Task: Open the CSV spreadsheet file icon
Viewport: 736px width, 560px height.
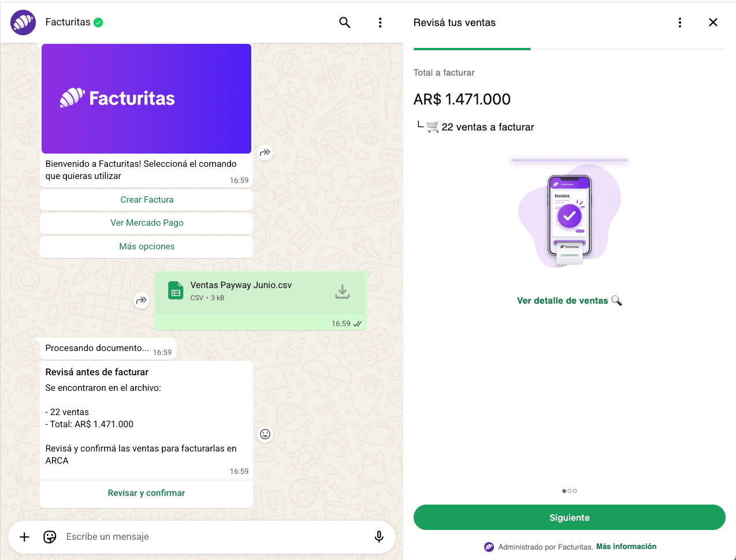Action: 176,291
